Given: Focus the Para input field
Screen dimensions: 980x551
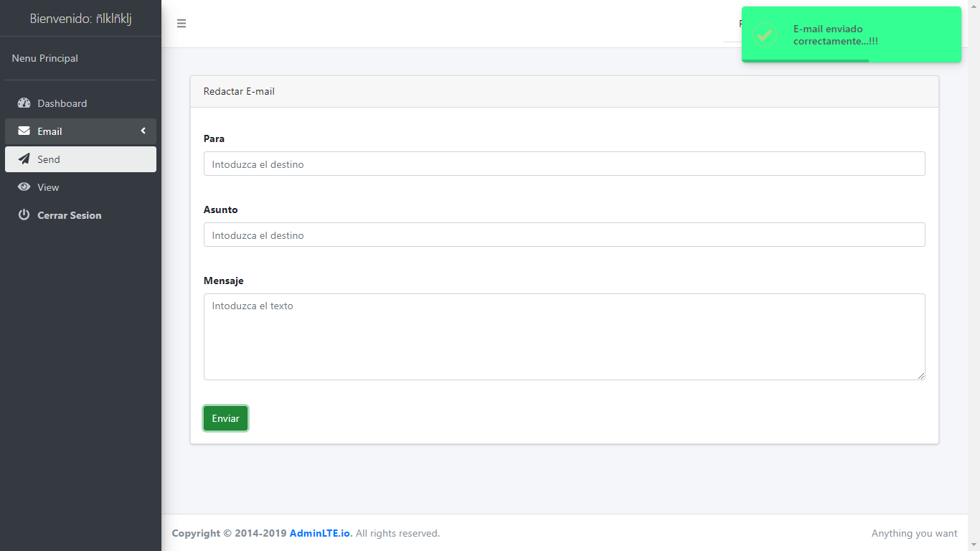Looking at the screenshot, I should (x=564, y=164).
